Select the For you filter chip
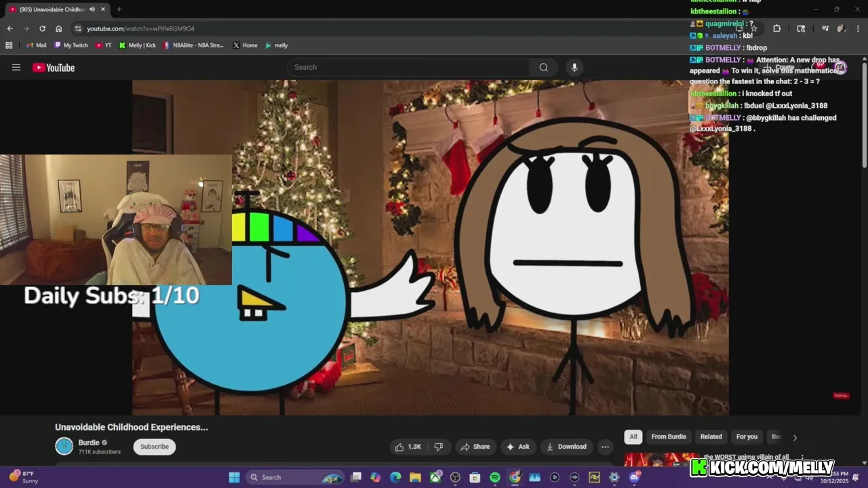 coord(747,437)
